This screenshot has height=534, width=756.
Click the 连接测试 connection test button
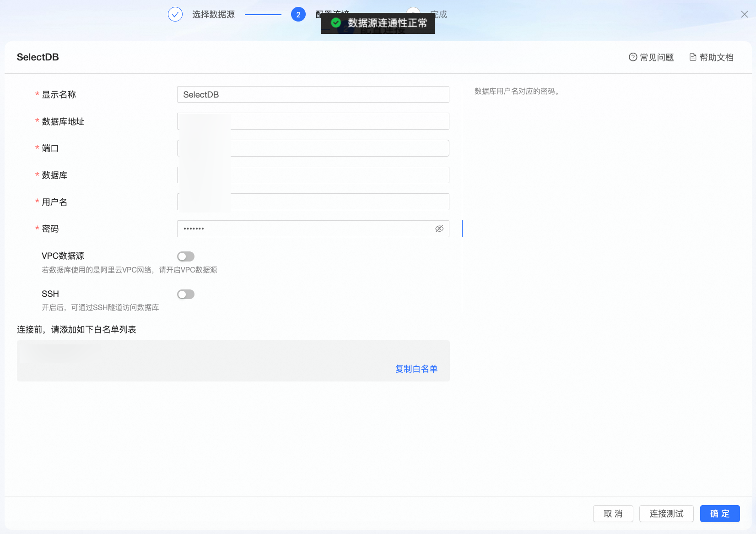point(666,514)
